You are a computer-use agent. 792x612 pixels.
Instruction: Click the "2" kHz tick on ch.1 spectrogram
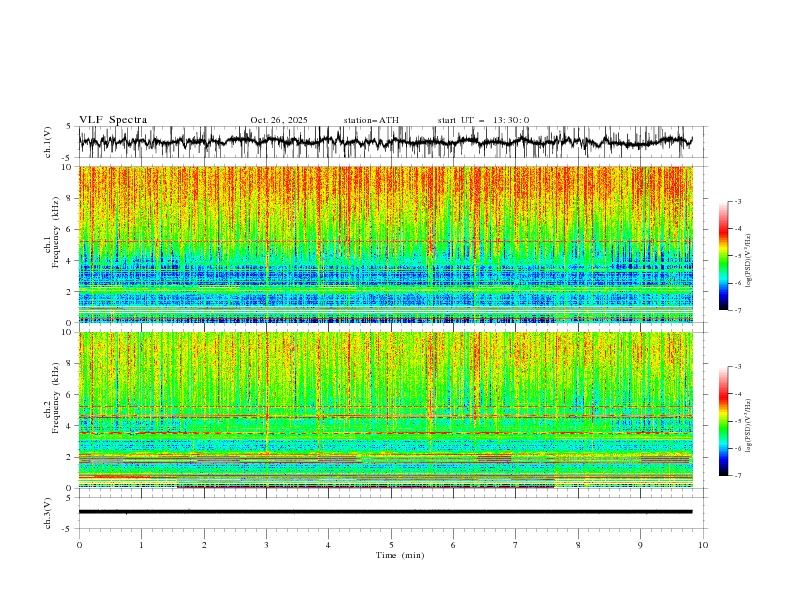(x=70, y=291)
